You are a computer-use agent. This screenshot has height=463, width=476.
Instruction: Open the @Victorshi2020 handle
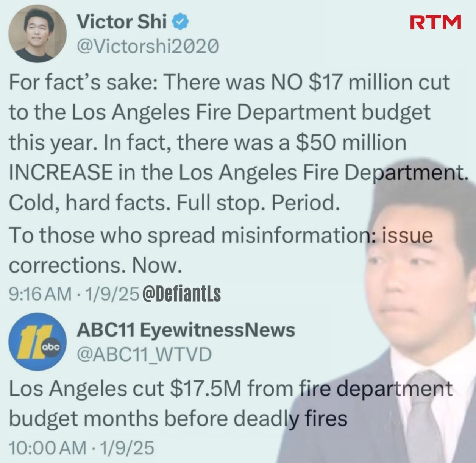148,47
